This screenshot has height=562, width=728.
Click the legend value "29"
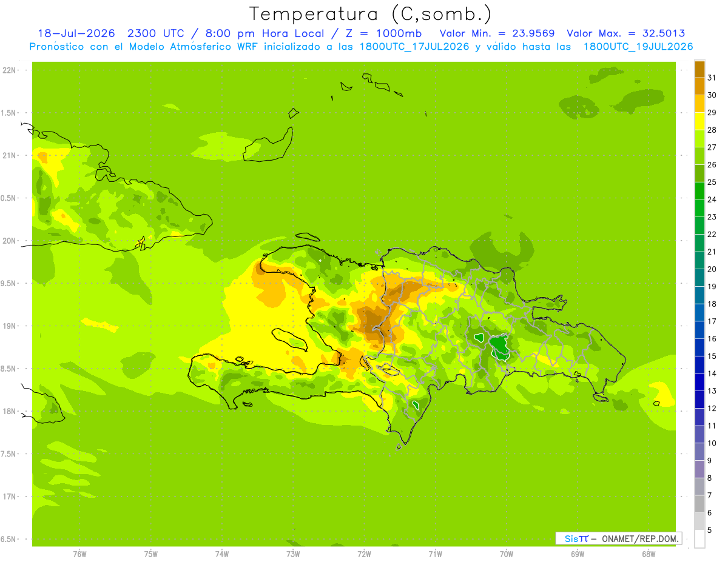[712, 112]
